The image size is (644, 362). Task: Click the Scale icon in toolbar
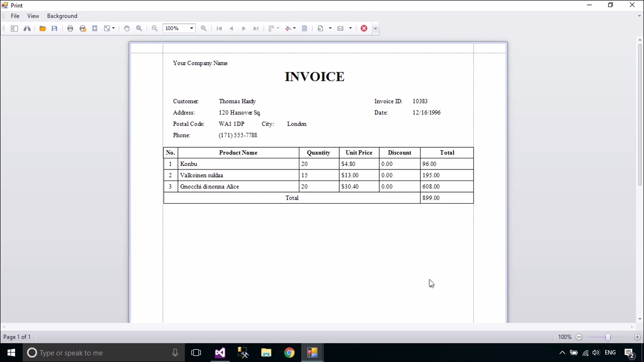107,29
